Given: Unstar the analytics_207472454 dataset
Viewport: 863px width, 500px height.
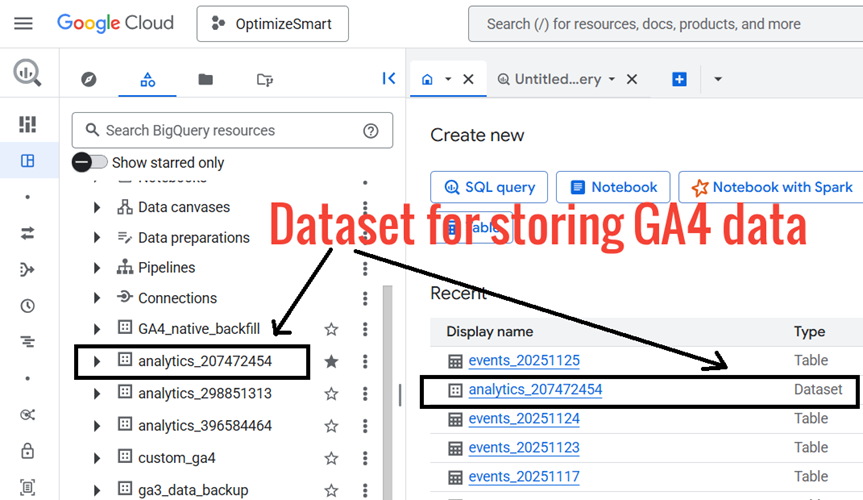Looking at the screenshot, I should pos(331,361).
